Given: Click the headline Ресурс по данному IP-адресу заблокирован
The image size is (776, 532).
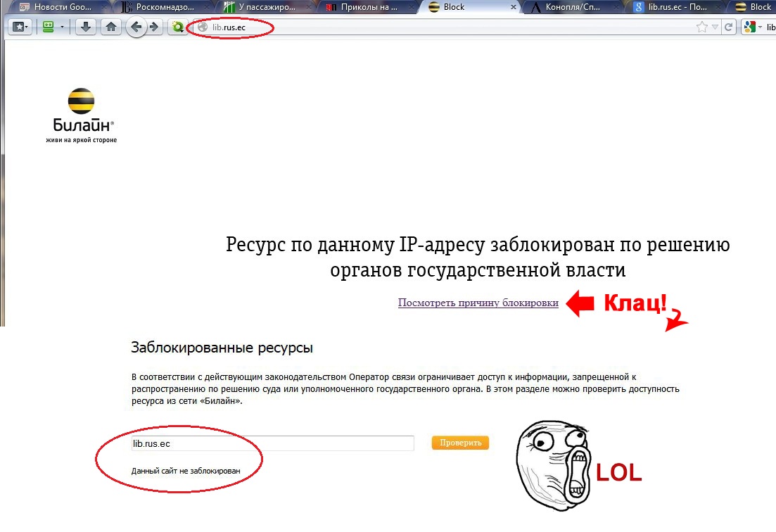Looking at the screenshot, I should [478, 257].
